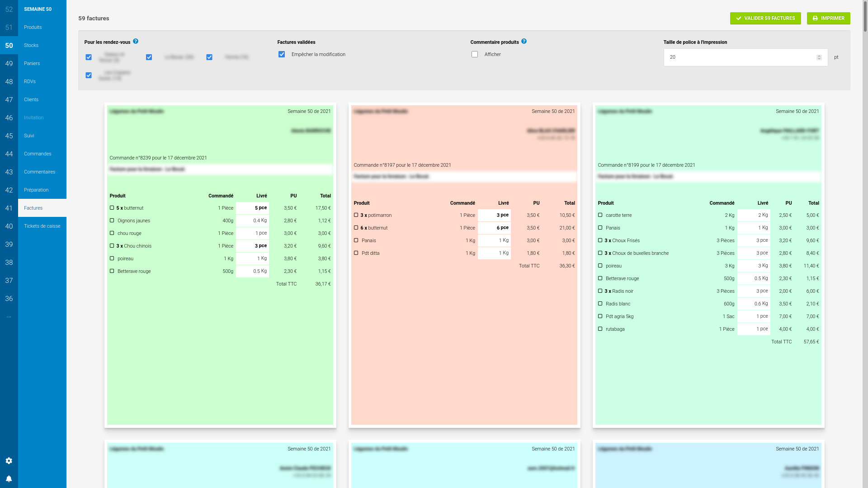
Task: Click the Livré field for Oignons jaunes
Action: pyautogui.click(x=252, y=221)
